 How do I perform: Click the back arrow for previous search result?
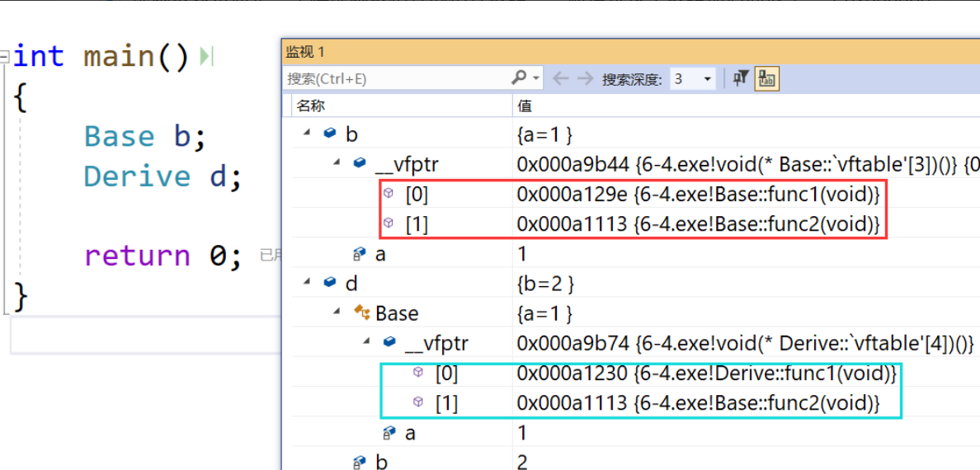click(x=561, y=79)
